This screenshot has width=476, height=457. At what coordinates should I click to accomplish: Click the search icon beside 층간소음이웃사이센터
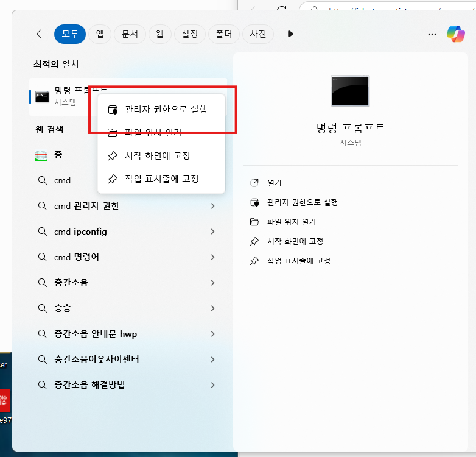[42, 360]
